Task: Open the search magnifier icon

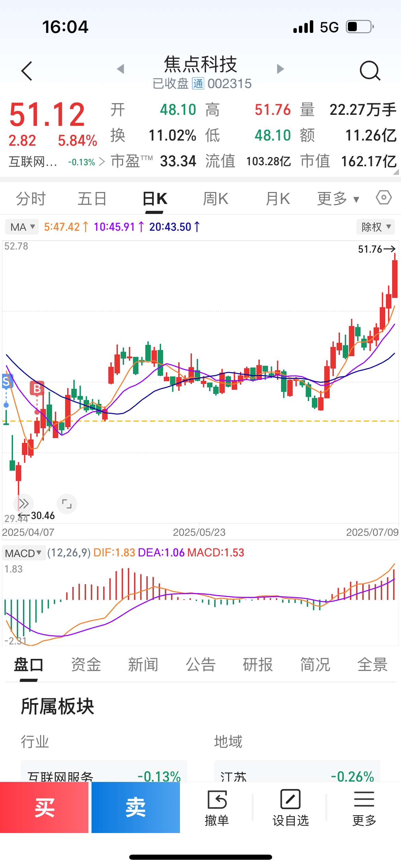Action: pyautogui.click(x=370, y=71)
